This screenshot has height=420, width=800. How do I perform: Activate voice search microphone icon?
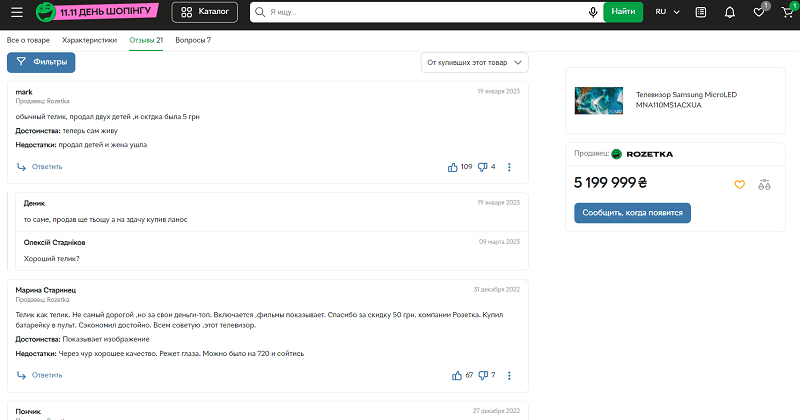pyautogui.click(x=593, y=12)
